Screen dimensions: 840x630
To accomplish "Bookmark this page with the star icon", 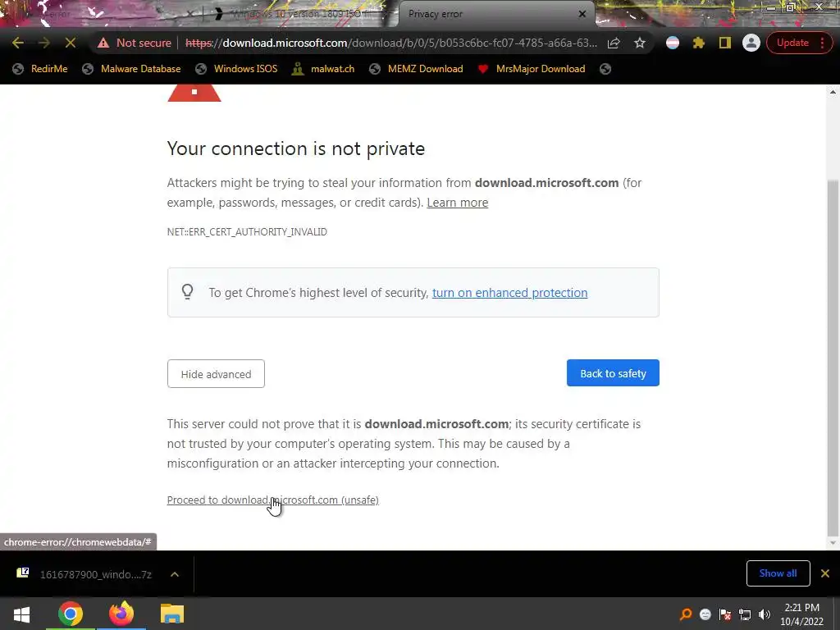I will point(640,43).
